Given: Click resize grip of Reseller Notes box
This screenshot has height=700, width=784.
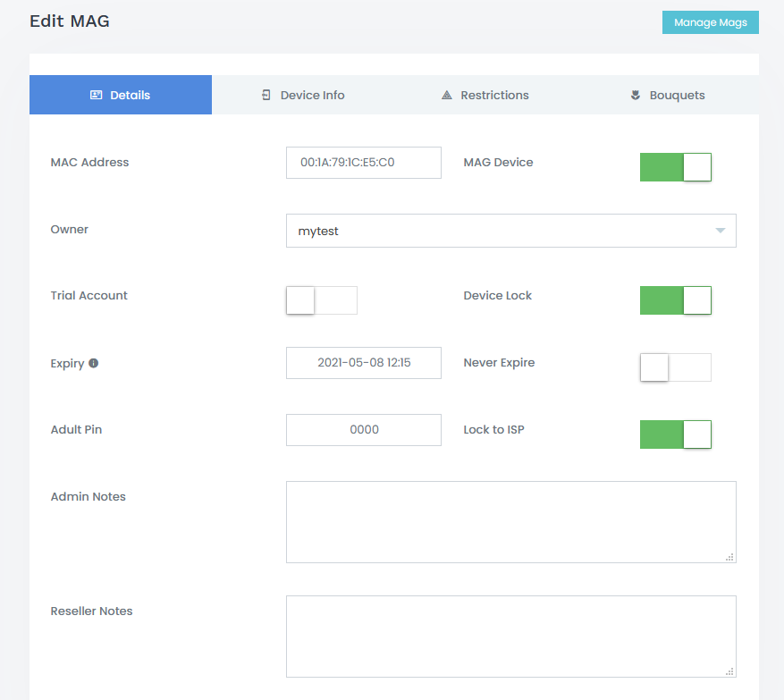Looking at the screenshot, I should 729,670.
